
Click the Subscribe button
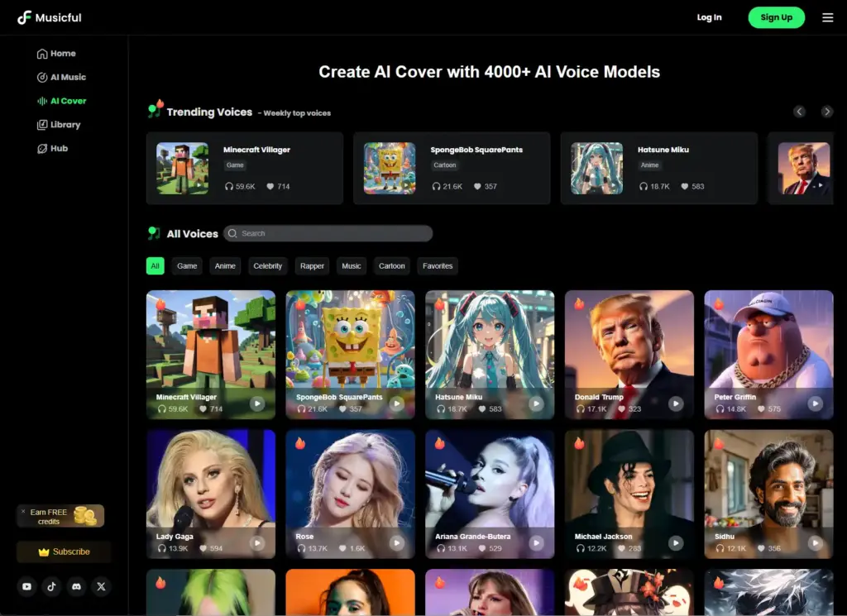[64, 552]
